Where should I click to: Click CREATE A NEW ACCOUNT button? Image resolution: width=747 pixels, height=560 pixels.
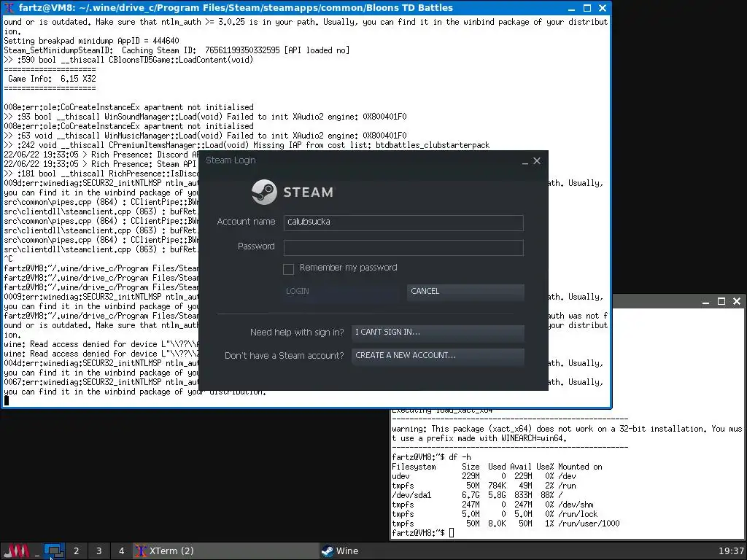tap(438, 356)
